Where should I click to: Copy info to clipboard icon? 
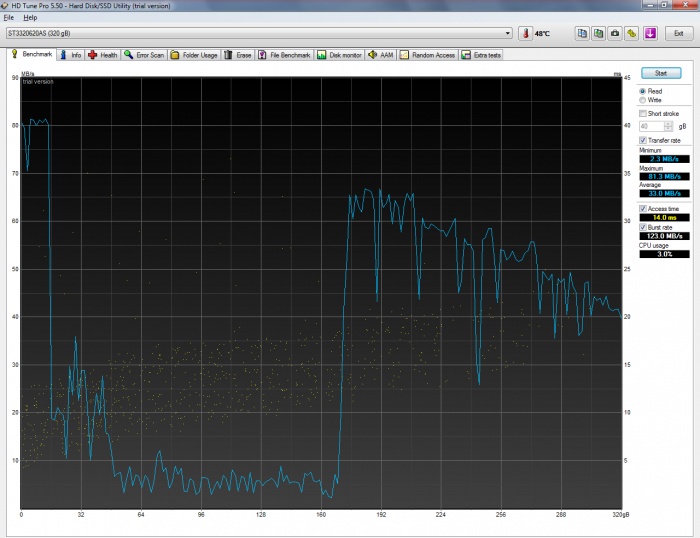pos(582,33)
